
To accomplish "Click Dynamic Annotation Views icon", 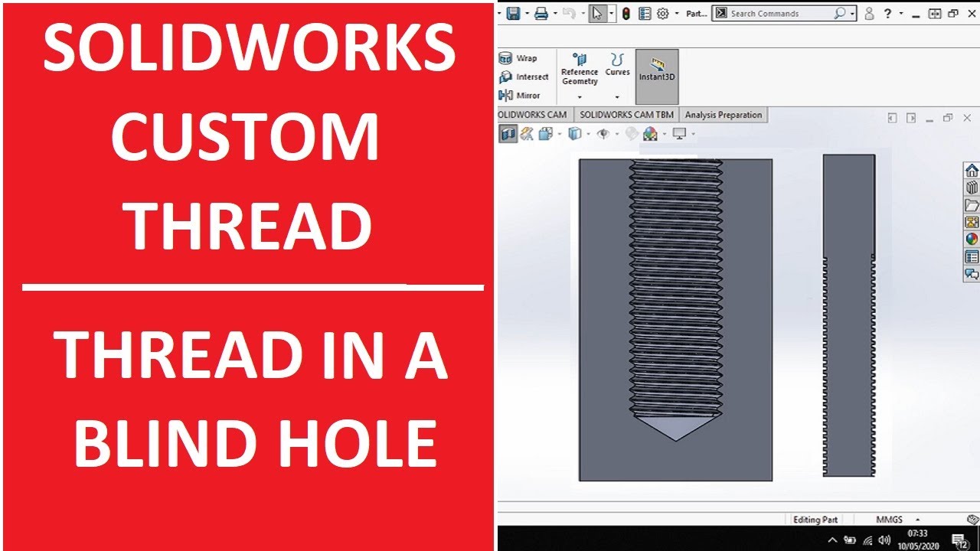I will (x=527, y=134).
